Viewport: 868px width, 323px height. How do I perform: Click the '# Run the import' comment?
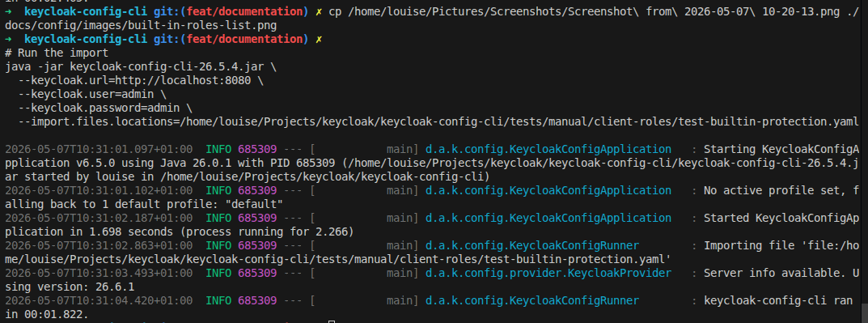(57, 53)
